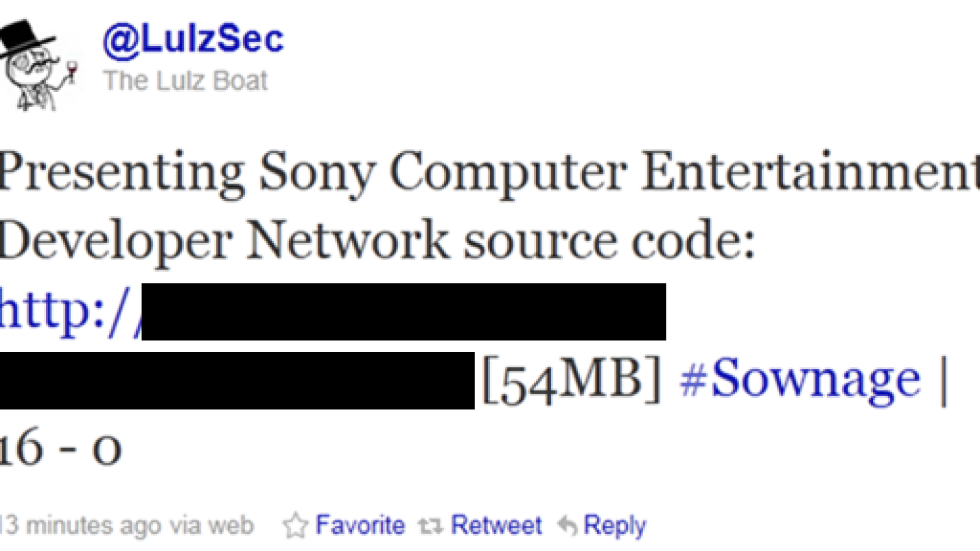Open the @LulzSec profile handle
Image resolution: width=980 pixels, height=551 pixels.
click(x=194, y=40)
